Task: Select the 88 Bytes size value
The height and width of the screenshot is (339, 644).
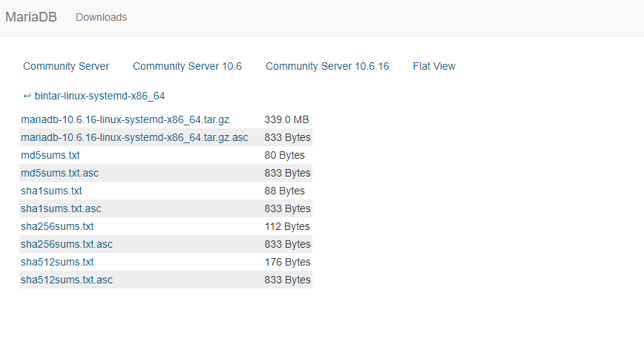Action: tap(285, 191)
